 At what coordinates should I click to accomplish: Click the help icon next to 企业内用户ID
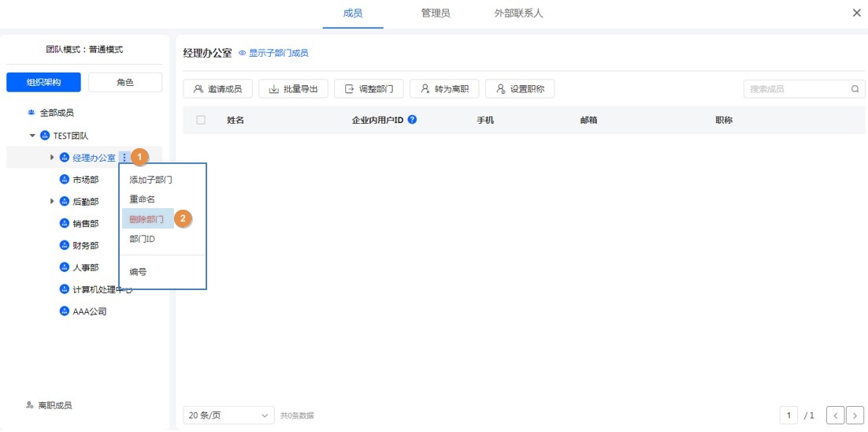(x=412, y=121)
